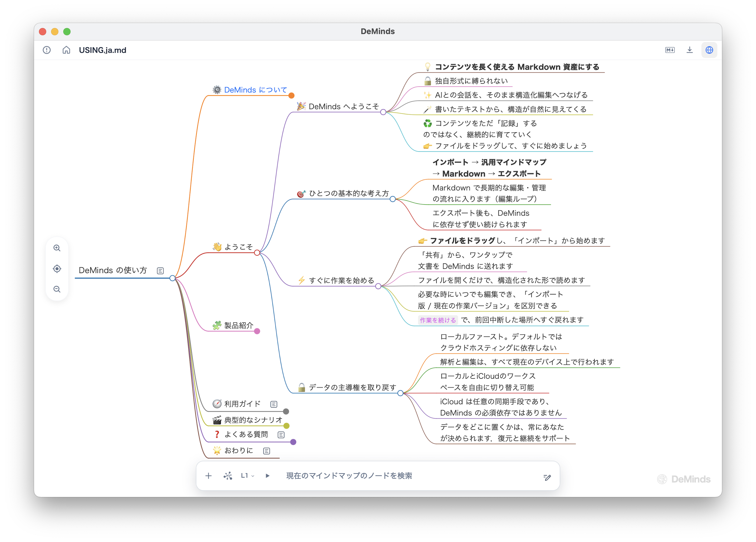This screenshot has width=756, height=542.
Task: Click the edit pencil icon in search bar
Action: (x=547, y=477)
